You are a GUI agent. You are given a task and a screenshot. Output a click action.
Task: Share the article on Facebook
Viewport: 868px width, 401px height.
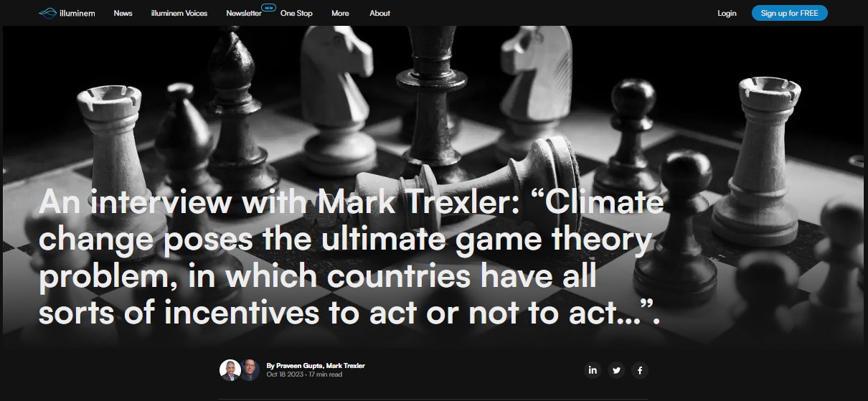coord(640,370)
